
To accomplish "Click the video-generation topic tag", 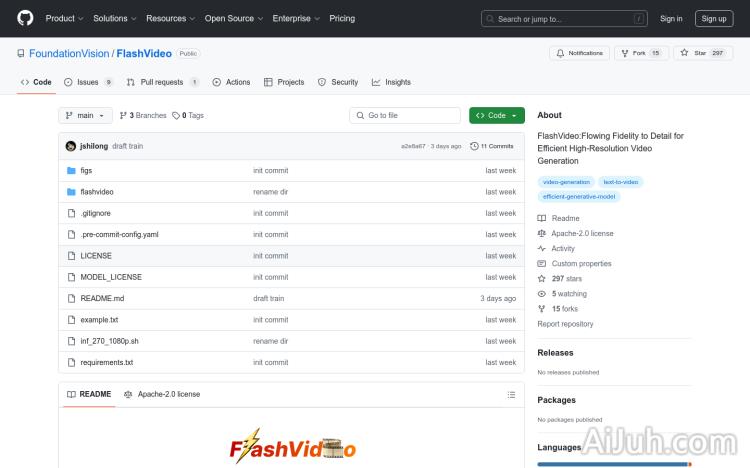I will [x=566, y=182].
